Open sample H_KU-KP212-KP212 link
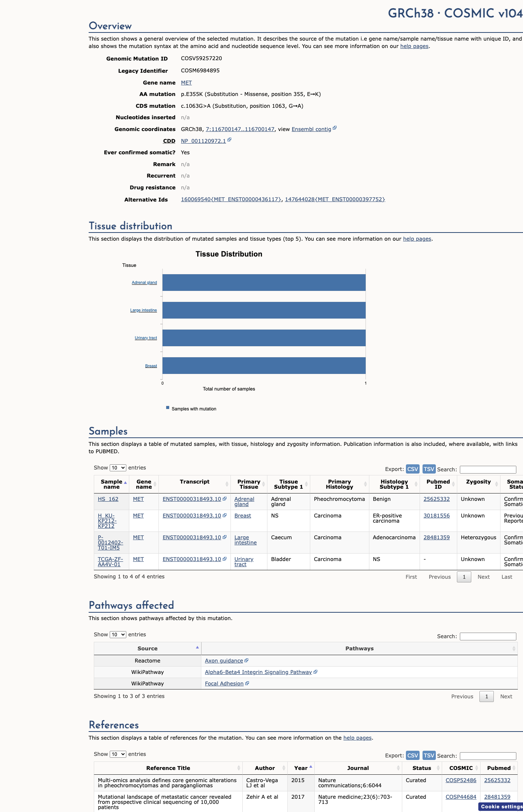 point(107,521)
